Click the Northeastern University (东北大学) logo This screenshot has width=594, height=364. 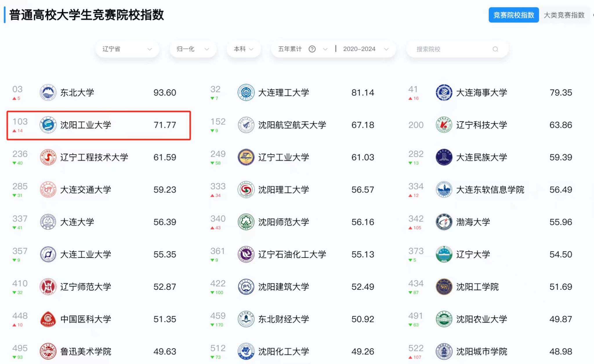(48, 93)
